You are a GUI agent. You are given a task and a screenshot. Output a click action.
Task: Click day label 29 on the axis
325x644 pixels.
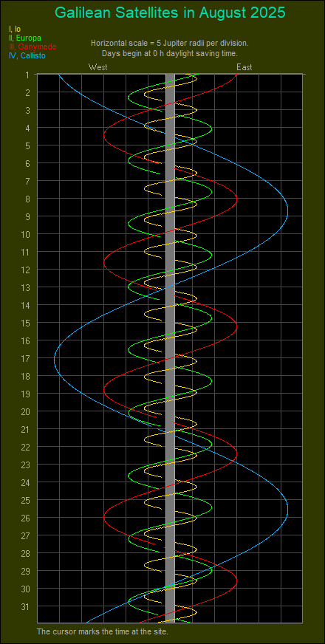[x=25, y=571]
